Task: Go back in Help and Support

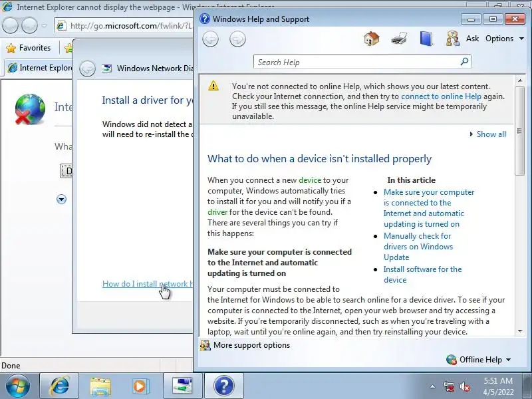Action: [210, 39]
